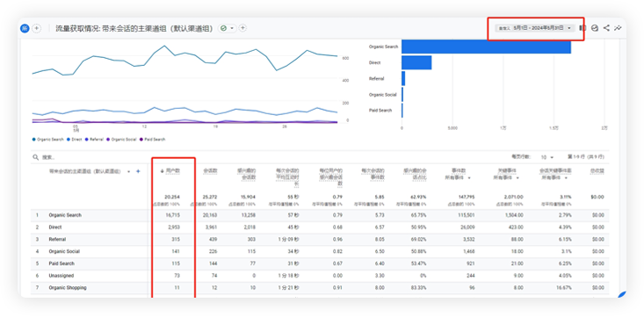The image size is (644, 317).
Task: Click the Organic Shopping table row label
Action: click(x=68, y=288)
